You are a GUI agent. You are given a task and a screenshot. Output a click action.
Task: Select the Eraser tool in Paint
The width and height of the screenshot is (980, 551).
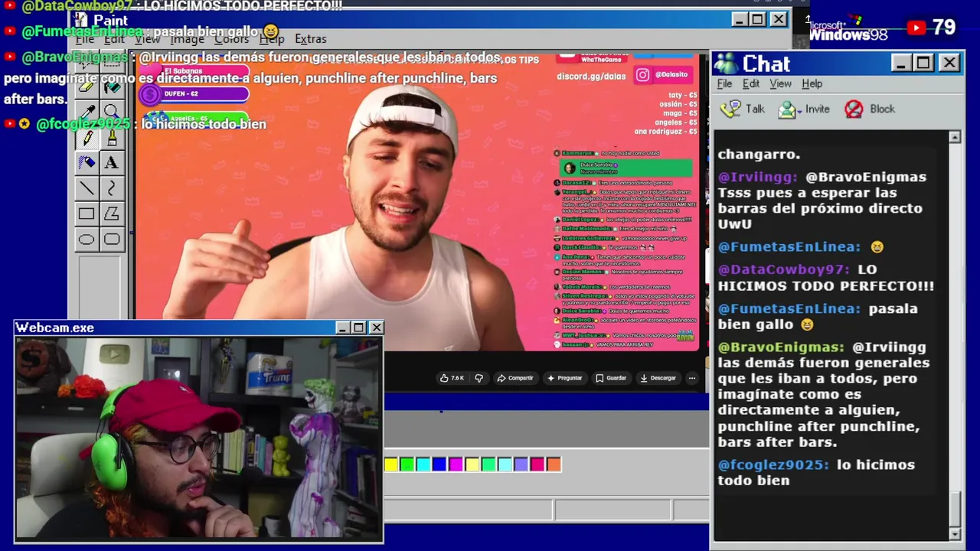pos(87,86)
